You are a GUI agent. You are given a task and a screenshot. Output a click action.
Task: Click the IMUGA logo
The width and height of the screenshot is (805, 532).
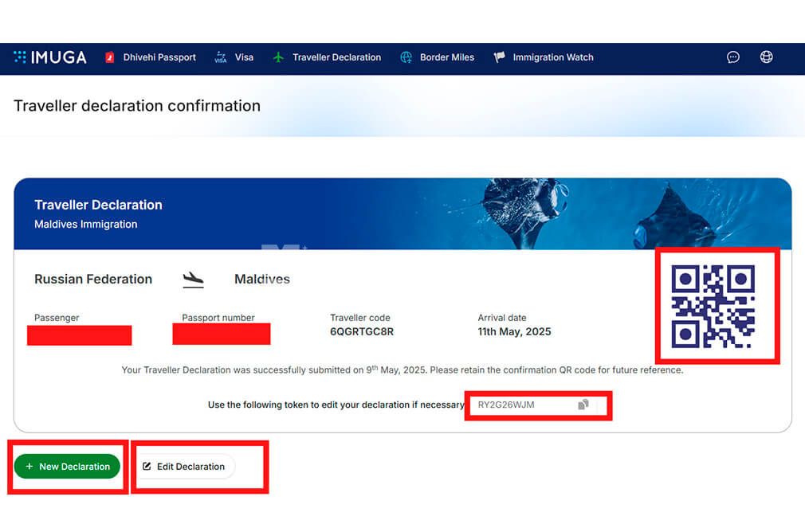[49, 57]
